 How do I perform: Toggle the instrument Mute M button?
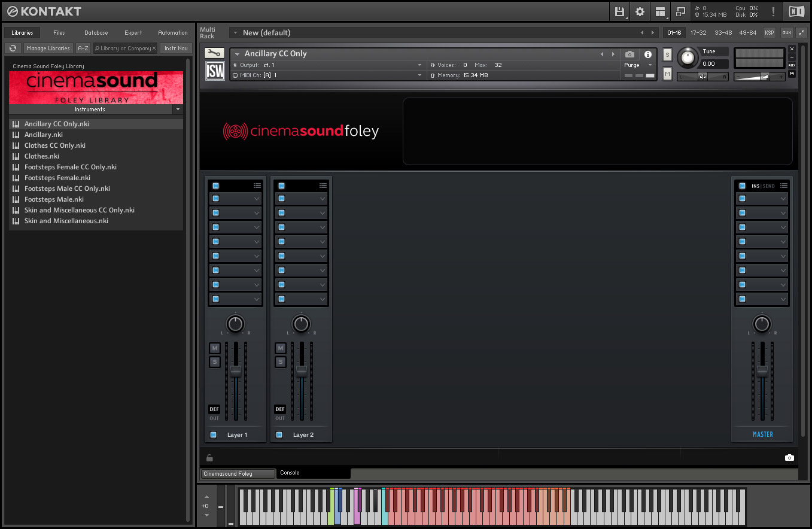pos(667,74)
